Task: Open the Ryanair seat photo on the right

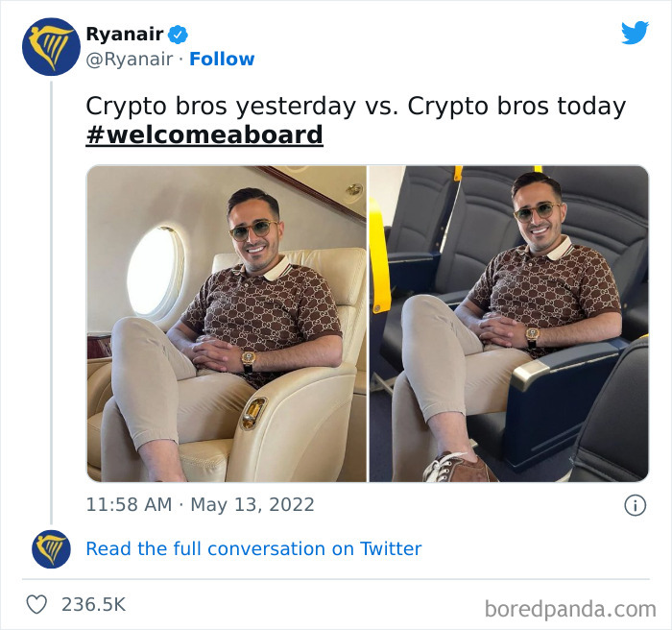Action: pos(509,324)
